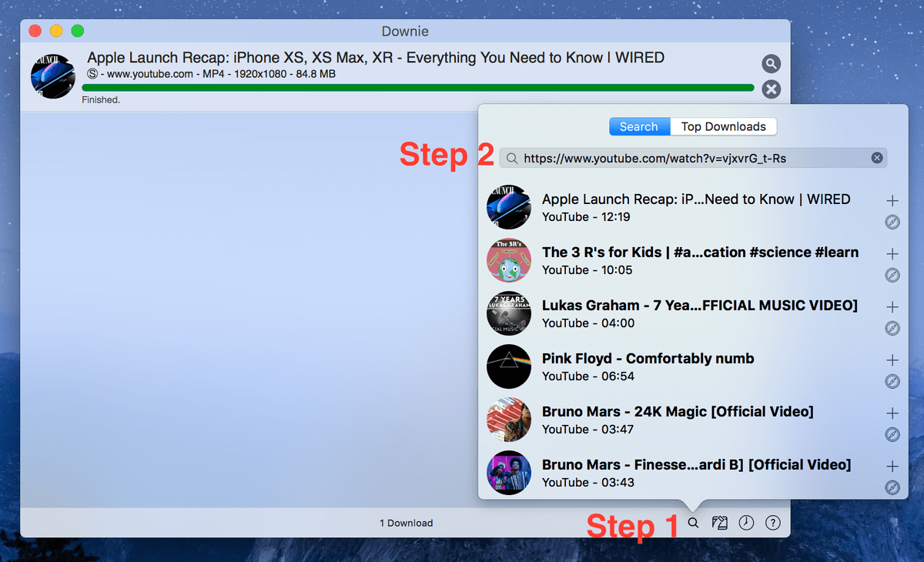This screenshot has width=924, height=562.
Task: Click the '1 Download' status bar text
Action: [406, 523]
